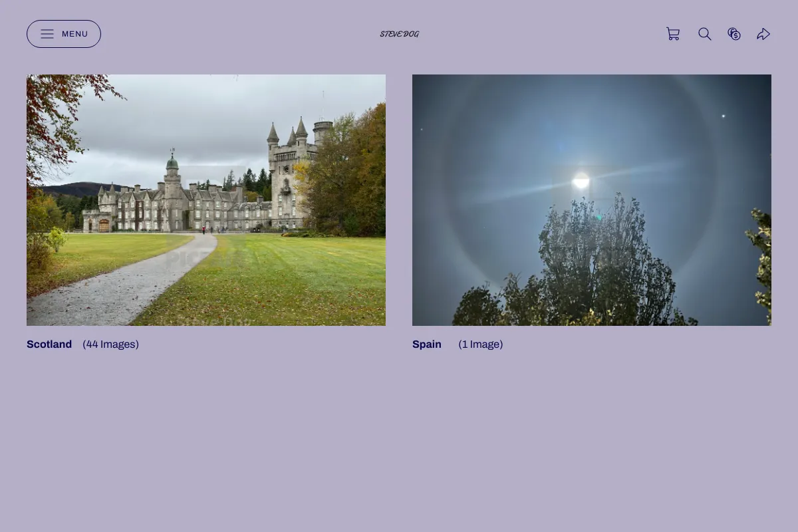The image size is (798, 532).
Task: Open the Scotland castle gallery thumbnail
Action: pyautogui.click(x=206, y=200)
